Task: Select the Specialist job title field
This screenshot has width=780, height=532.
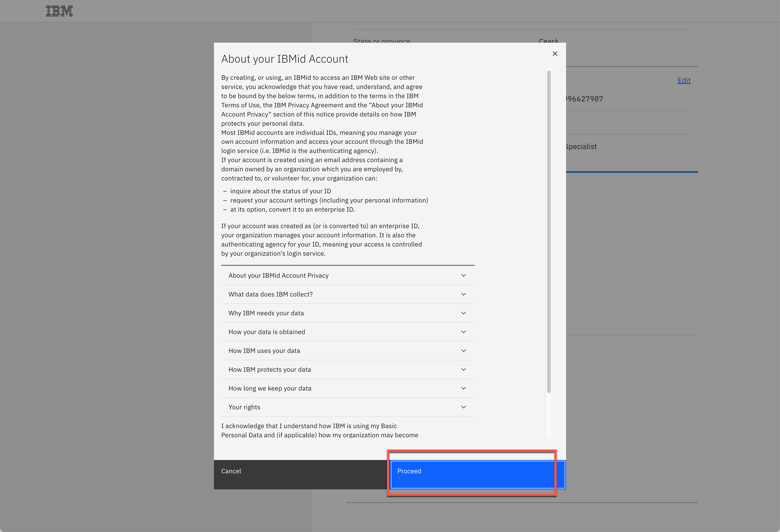Action: [x=580, y=146]
